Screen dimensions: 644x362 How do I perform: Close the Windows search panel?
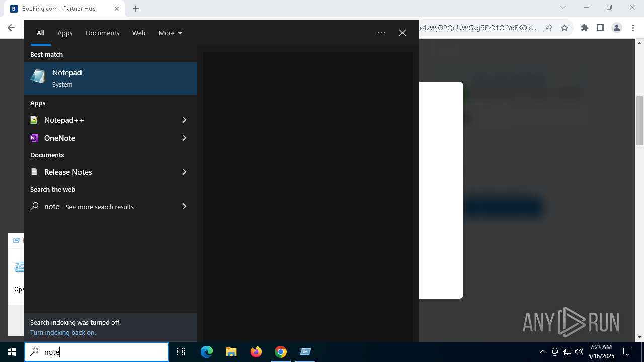[403, 33]
